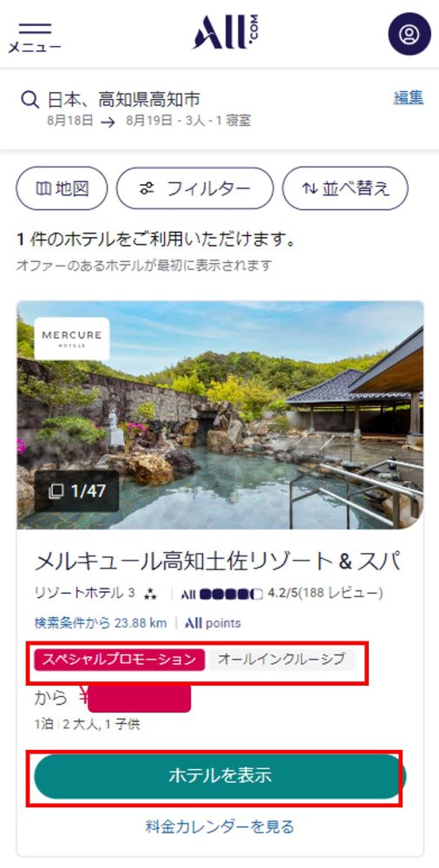Click the photo gallery 1/47 counter

pyautogui.click(x=77, y=491)
